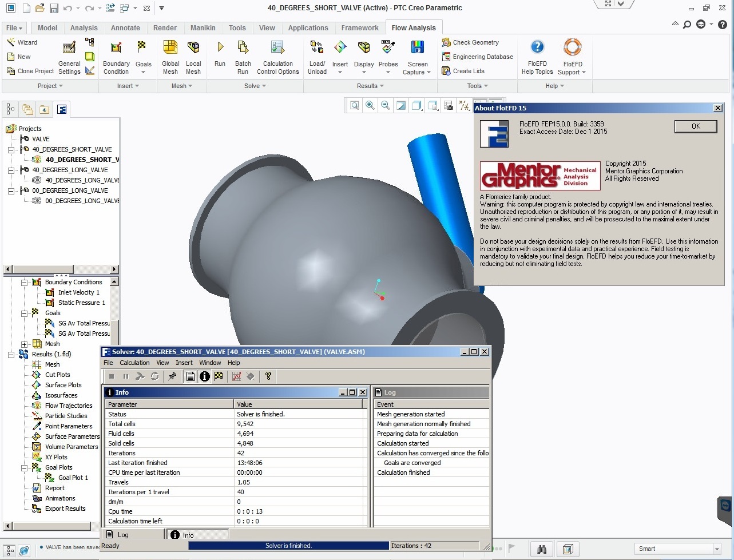This screenshot has width=734, height=560.
Task: Select Flow Trajectories in results tree
Action: (x=69, y=406)
